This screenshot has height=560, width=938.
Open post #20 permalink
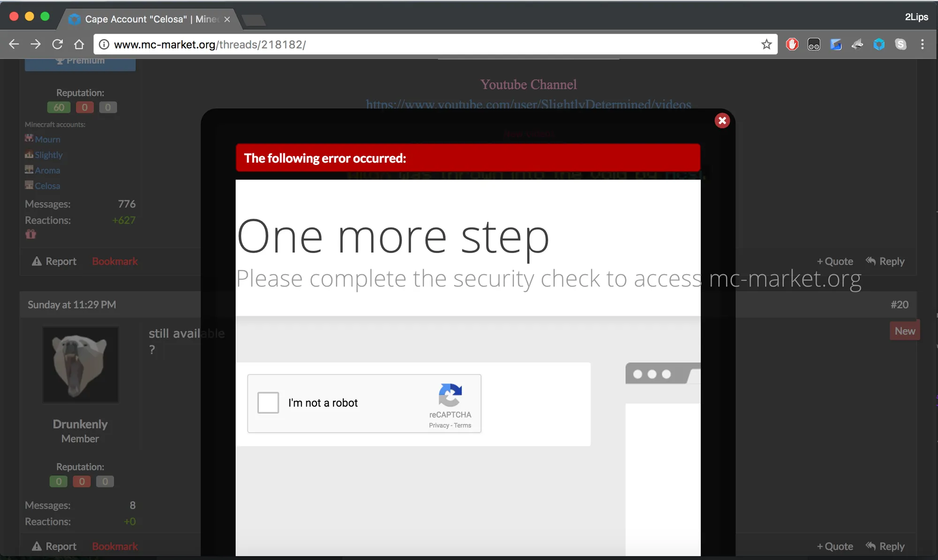900,305
